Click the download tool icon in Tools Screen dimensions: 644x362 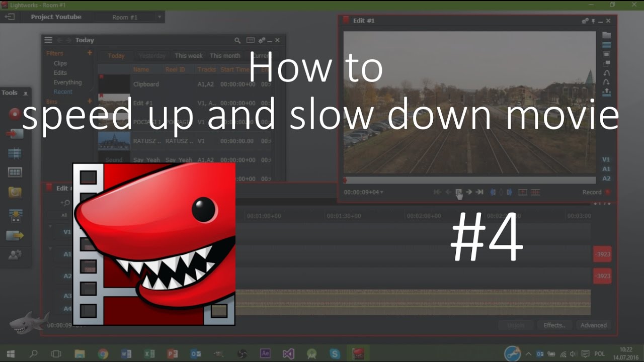[x=15, y=216]
